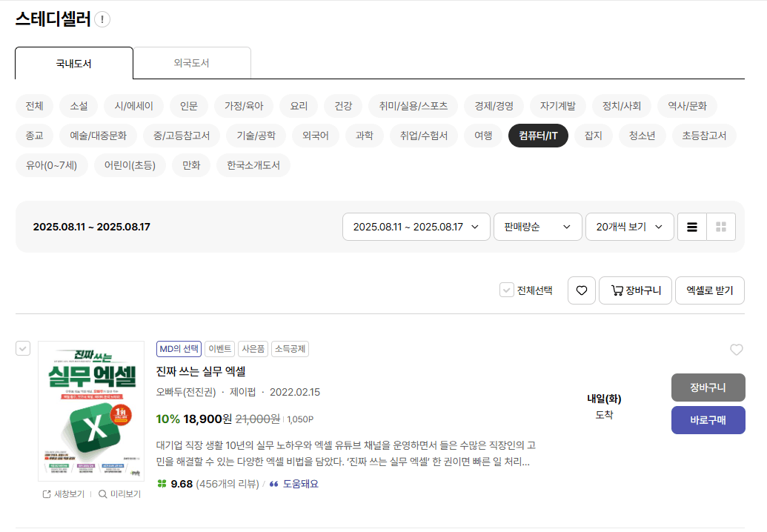Open the 20개씩 보기 dropdown

pos(630,227)
